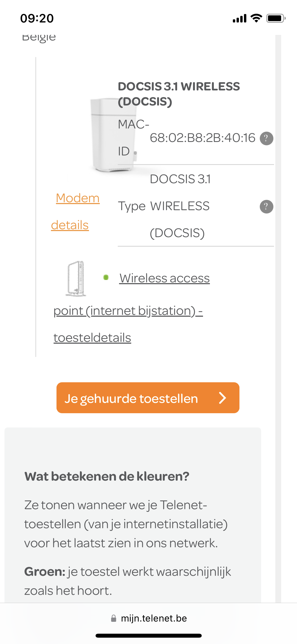The height and width of the screenshot is (644, 297).
Task: Tap the lock icon in address bar
Action: [114, 618]
